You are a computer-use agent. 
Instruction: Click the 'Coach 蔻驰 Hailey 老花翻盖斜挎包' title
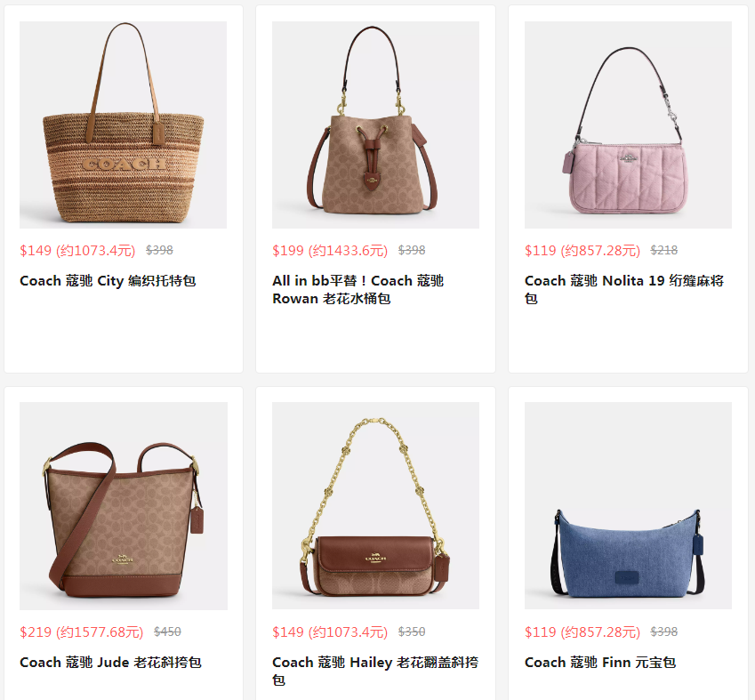pos(375,672)
